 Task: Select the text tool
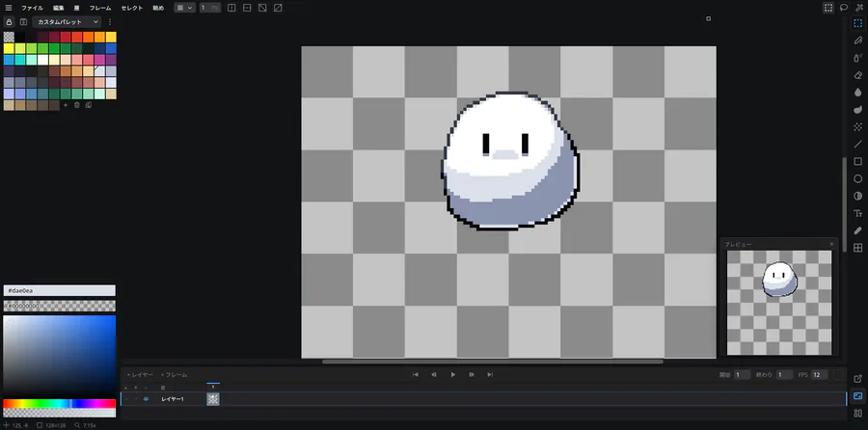point(858,213)
